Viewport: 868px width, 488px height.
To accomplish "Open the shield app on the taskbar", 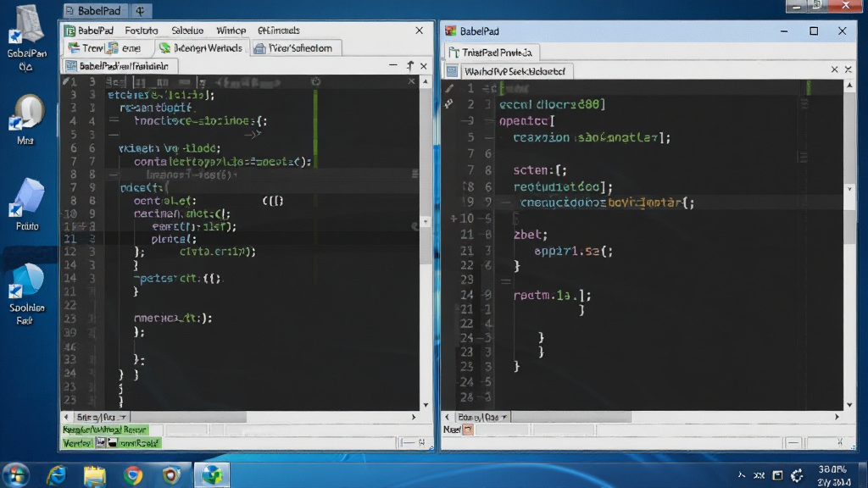I will pos(171,475).
